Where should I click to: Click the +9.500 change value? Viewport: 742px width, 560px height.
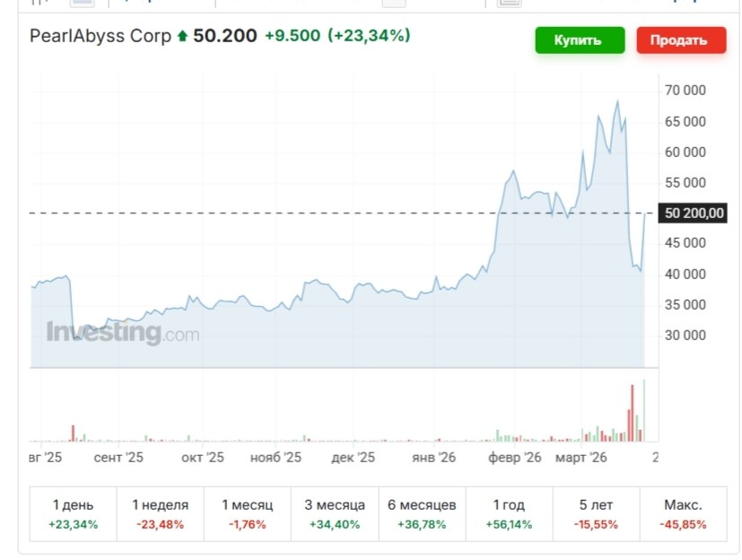click(x=292, y=36)
